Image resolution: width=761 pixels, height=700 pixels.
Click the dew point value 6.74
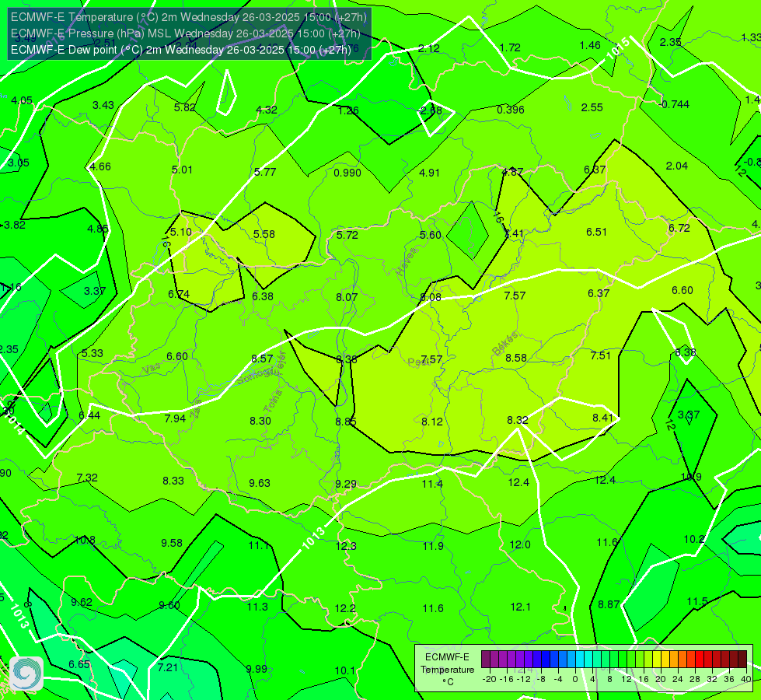tap(179, 294)
